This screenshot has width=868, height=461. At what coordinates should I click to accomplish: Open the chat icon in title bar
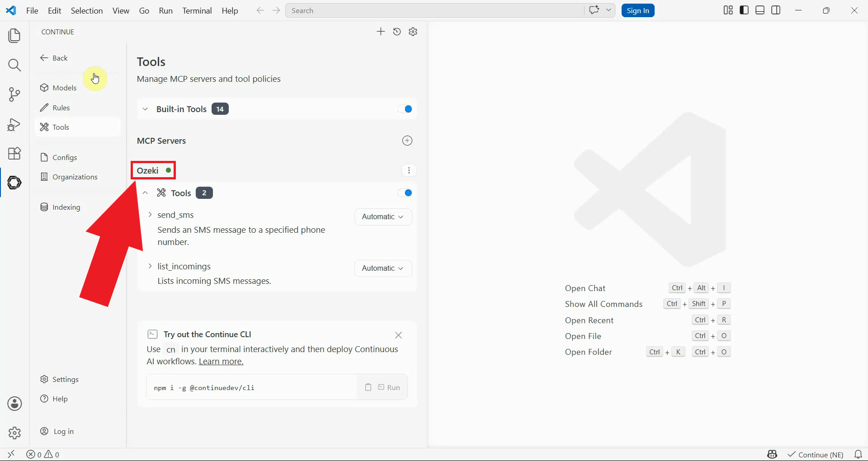[x=594, y=10]
